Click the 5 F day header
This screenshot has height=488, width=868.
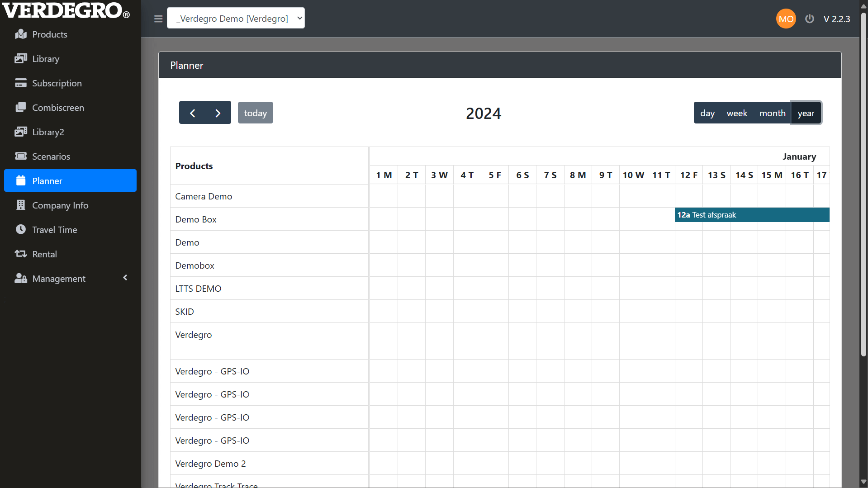click(495, 175)
